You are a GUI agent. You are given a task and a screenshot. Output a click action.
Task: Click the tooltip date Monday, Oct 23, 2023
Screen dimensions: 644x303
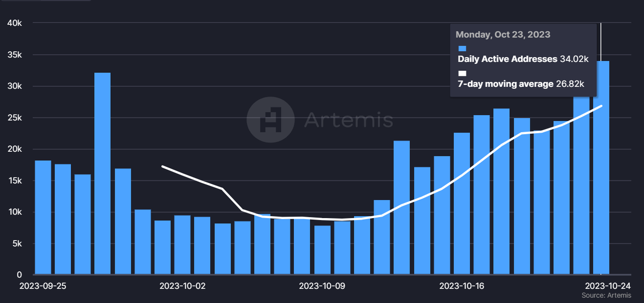[503, 35]
